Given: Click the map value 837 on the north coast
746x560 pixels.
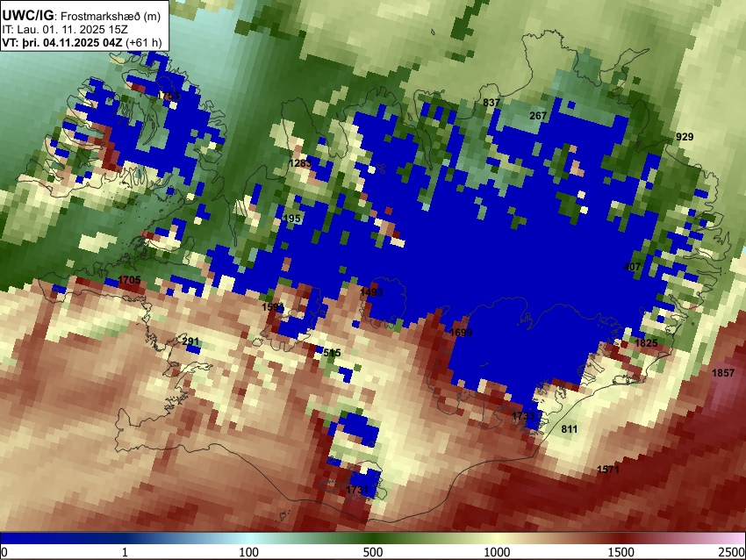Looking at the screenshot, I should (x=491, y=103).
